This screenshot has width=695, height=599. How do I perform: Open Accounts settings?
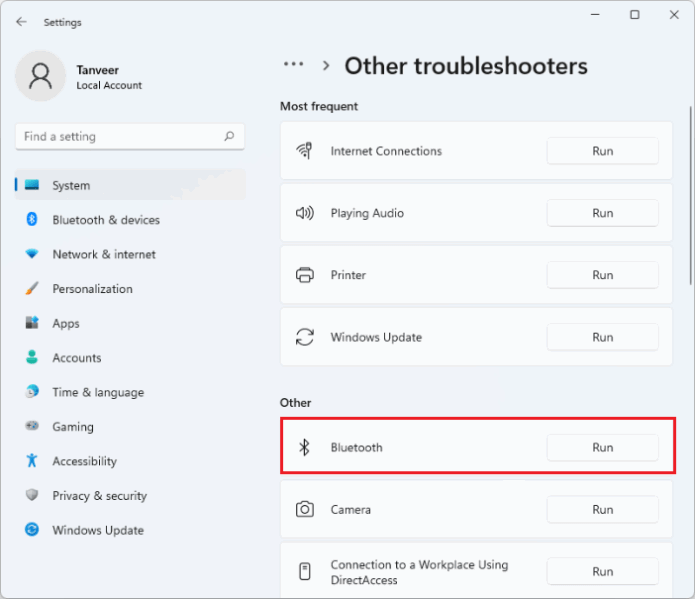pos(130,357)
